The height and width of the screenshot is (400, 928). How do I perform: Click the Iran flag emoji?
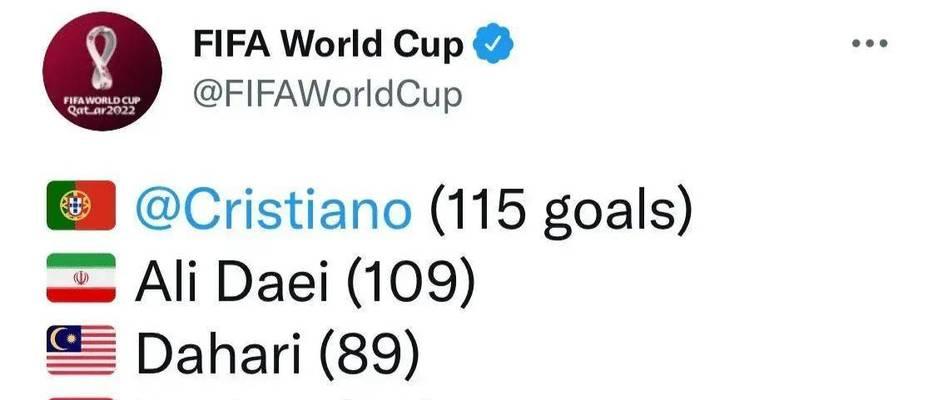tap(81, 278)
